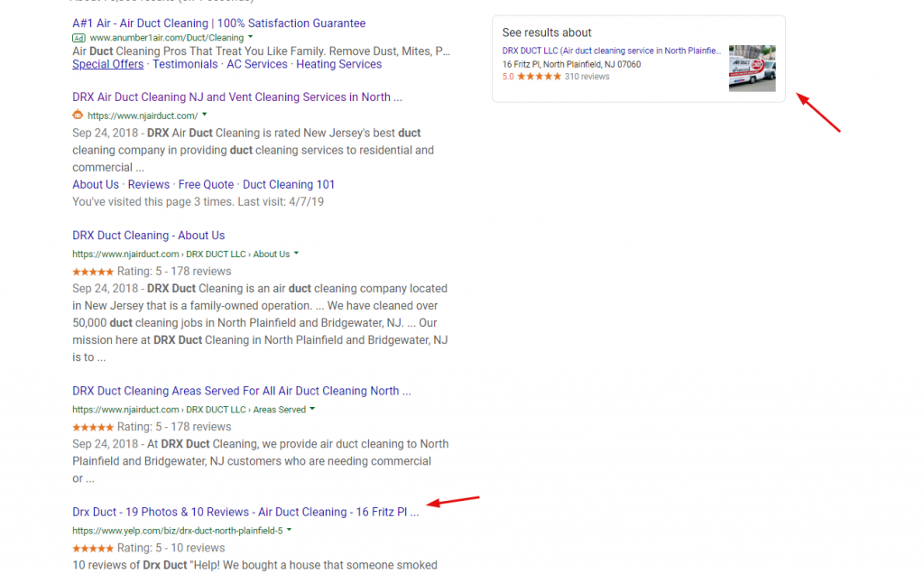Go to Duct Cleaning 101 sitelink
The image size is (924, 574).
pos(289,184)
